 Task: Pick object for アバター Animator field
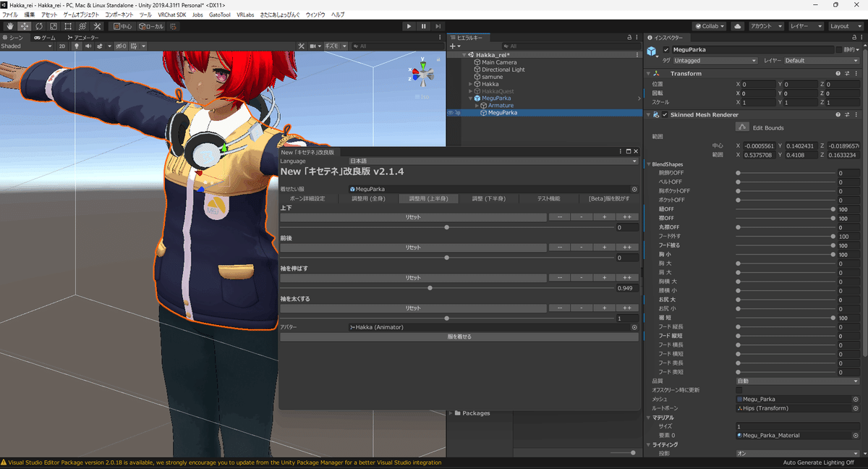point(634,327)
